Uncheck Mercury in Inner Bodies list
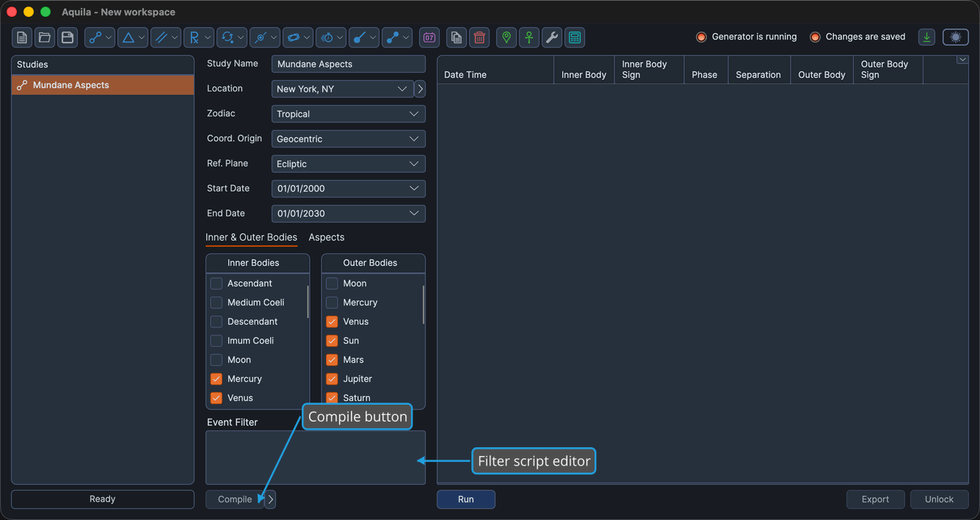980x520 pixels. coord(217,379)
